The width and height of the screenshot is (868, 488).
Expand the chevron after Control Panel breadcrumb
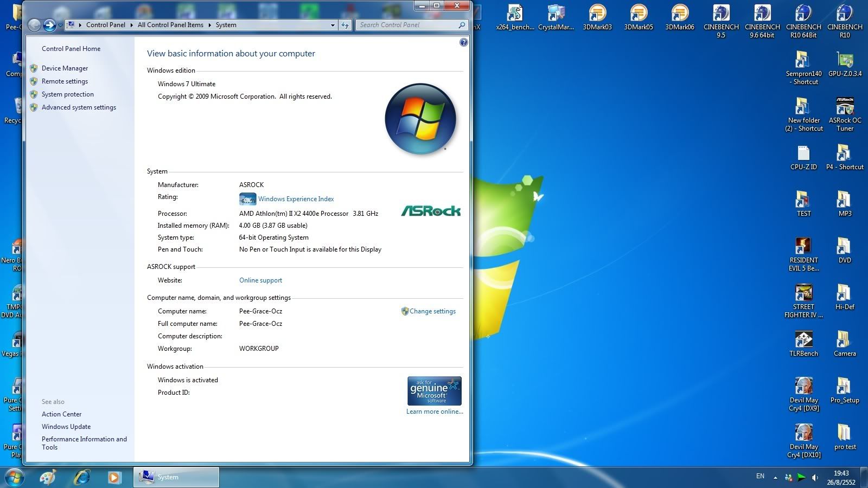click(131, 25)
